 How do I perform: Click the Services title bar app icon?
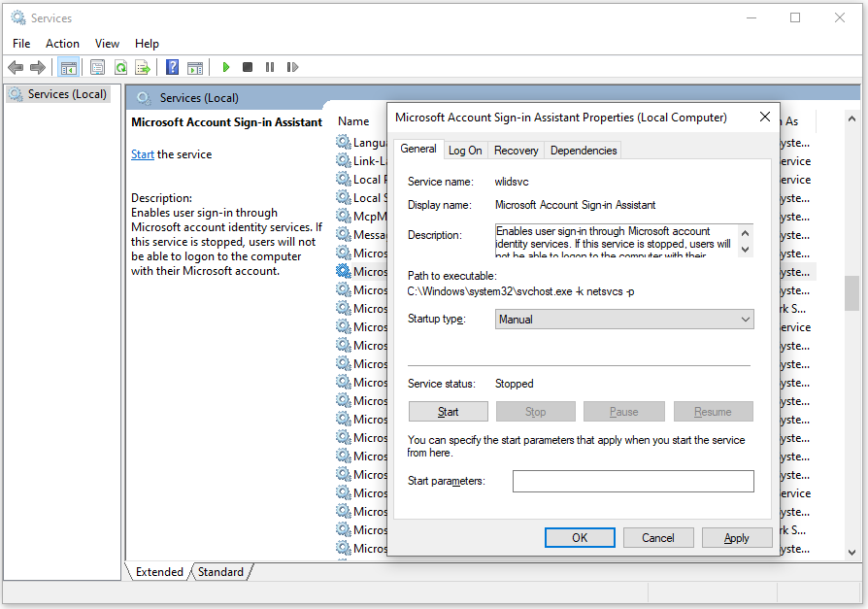[18, 17]
